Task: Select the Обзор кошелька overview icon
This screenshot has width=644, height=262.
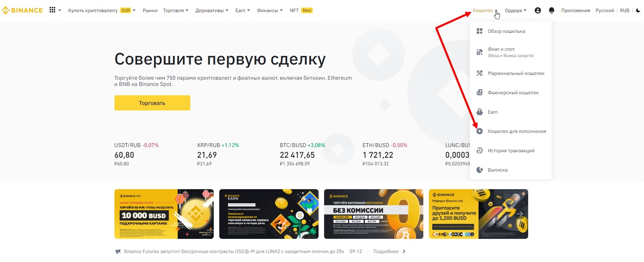Action: coord(480,31)
